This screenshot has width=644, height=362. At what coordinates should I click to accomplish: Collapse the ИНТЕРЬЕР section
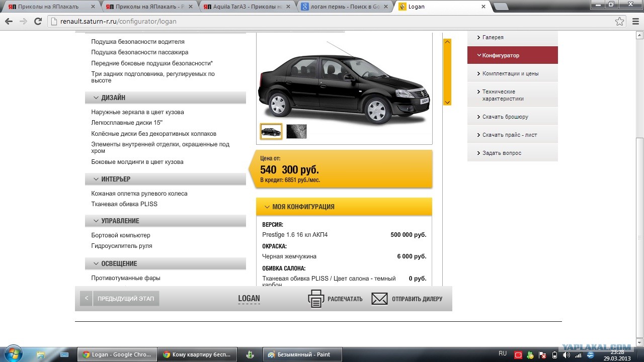166,179
